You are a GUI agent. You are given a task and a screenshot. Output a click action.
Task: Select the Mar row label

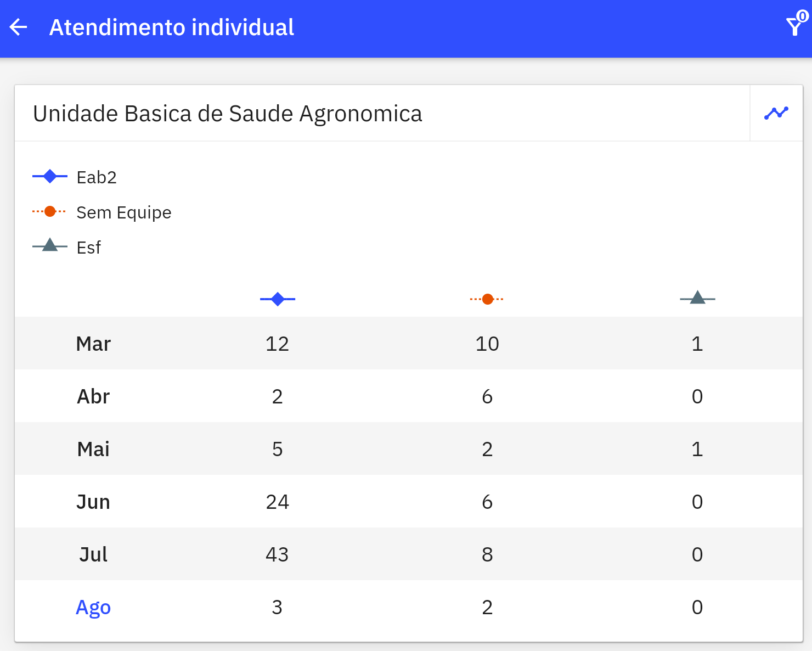[93, 344]
